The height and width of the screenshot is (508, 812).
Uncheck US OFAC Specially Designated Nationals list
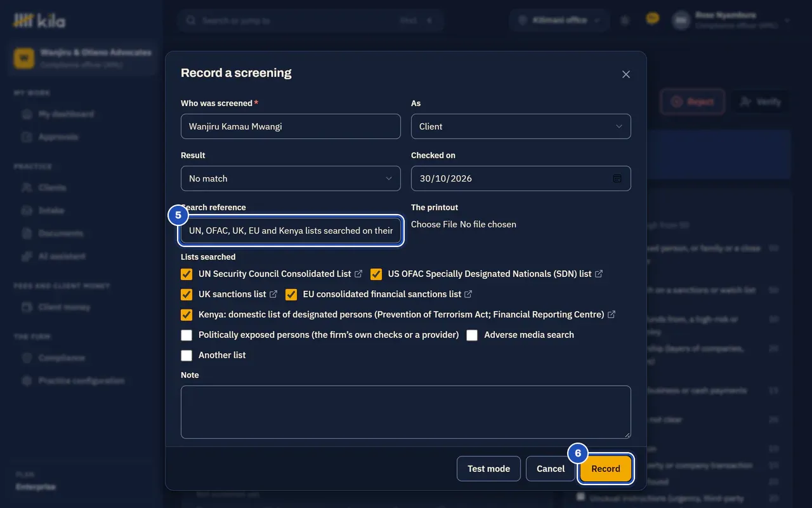point(376,274)
